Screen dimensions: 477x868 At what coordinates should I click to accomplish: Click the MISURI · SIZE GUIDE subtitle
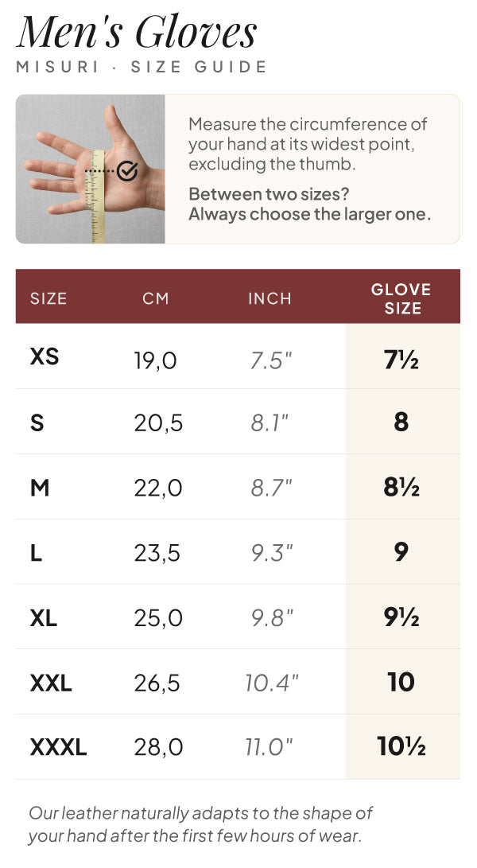pyautogui.click(x=142, y=67)
